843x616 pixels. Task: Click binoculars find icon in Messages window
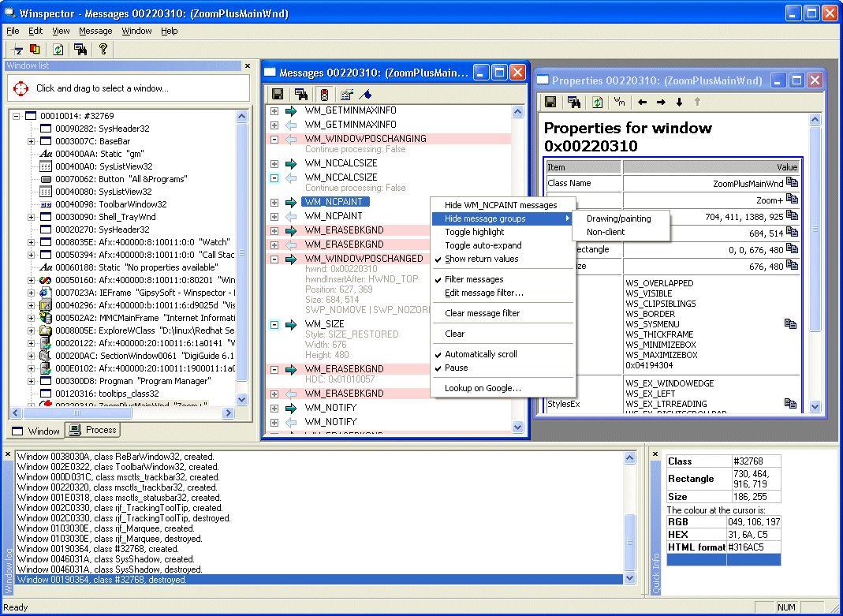point(301,95)
